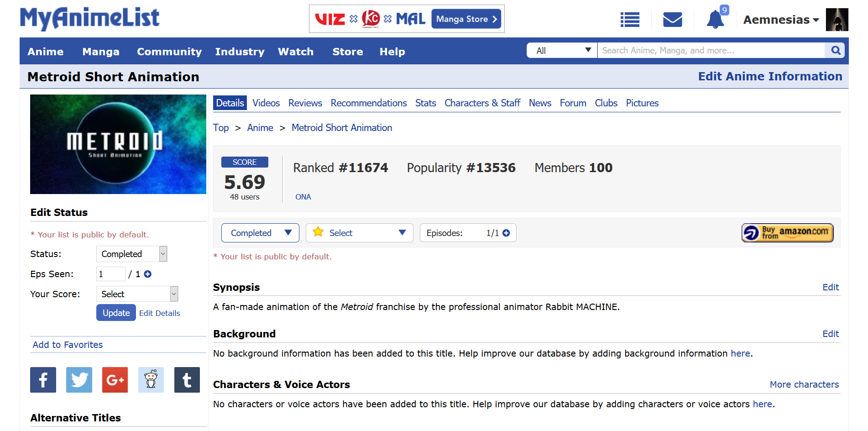Open the Characters & Staff tab
868x431 pixels.
tap(482, 103)
